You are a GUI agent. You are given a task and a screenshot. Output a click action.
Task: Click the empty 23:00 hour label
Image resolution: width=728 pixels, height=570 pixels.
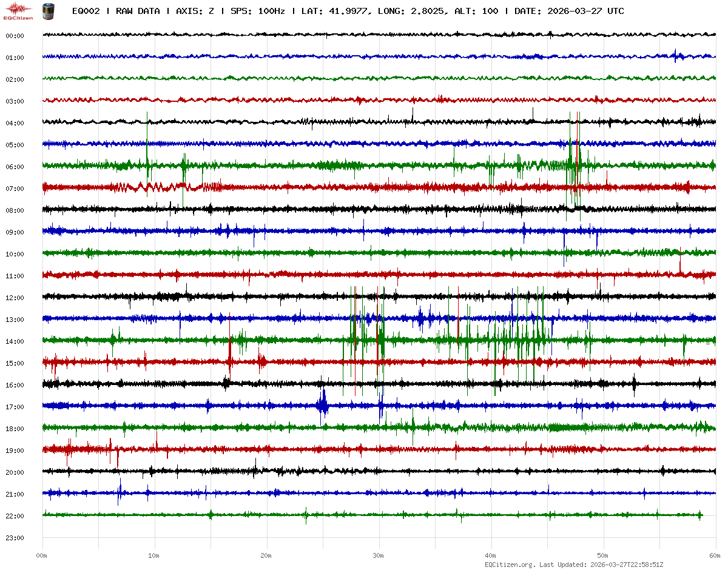click(x=15, y=538)
